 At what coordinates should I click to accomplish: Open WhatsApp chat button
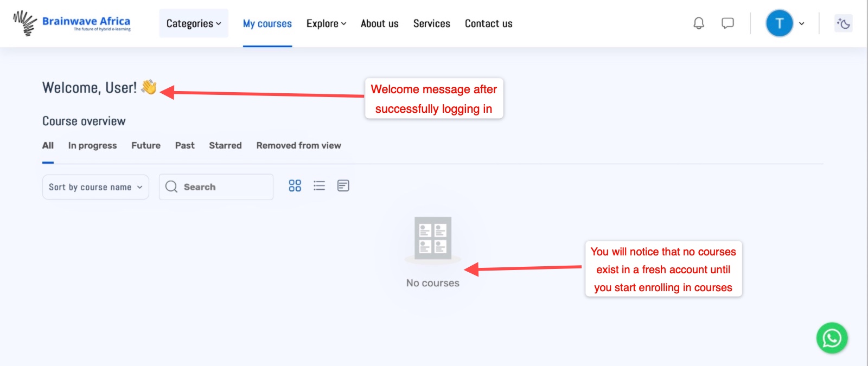click(x=832, y=338)
